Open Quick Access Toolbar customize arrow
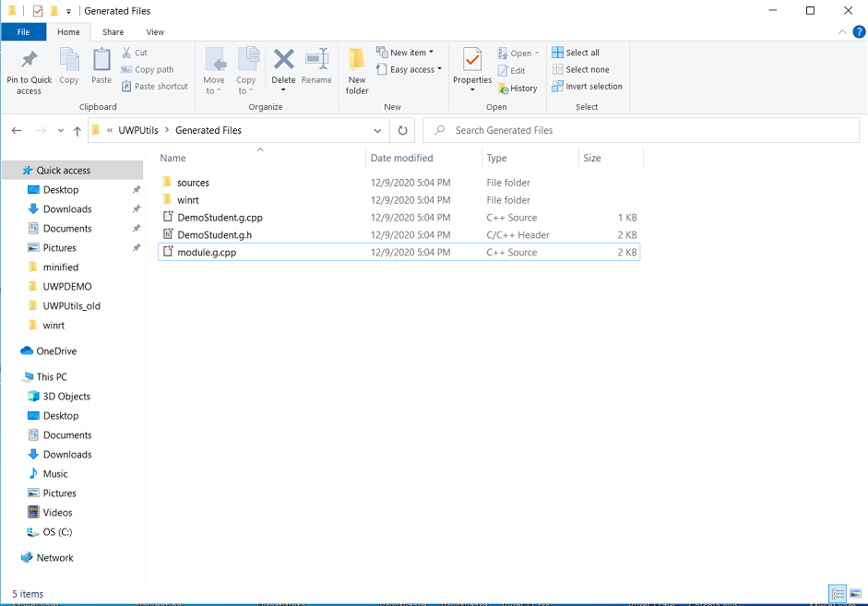The width and height of the screenshot is (868, 606). coord(68,11)
